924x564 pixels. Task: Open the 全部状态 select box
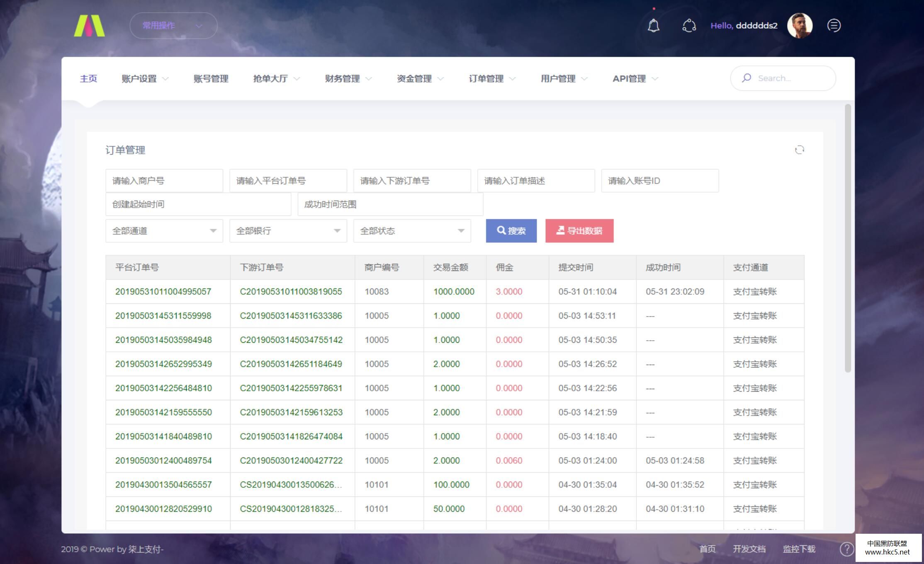[412, 231]
